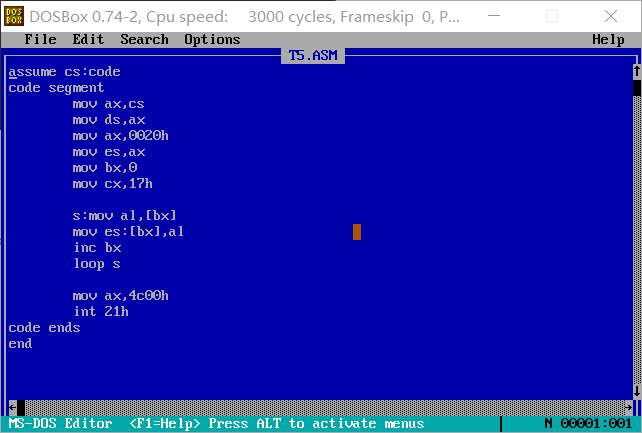
Task: Open the Edit menu
Action: [88, 39]
